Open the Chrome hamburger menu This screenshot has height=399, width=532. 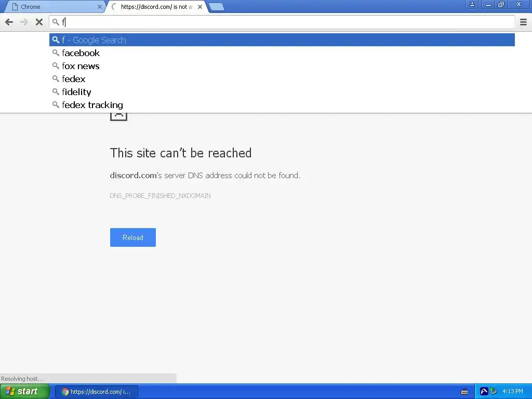(523, 22)
